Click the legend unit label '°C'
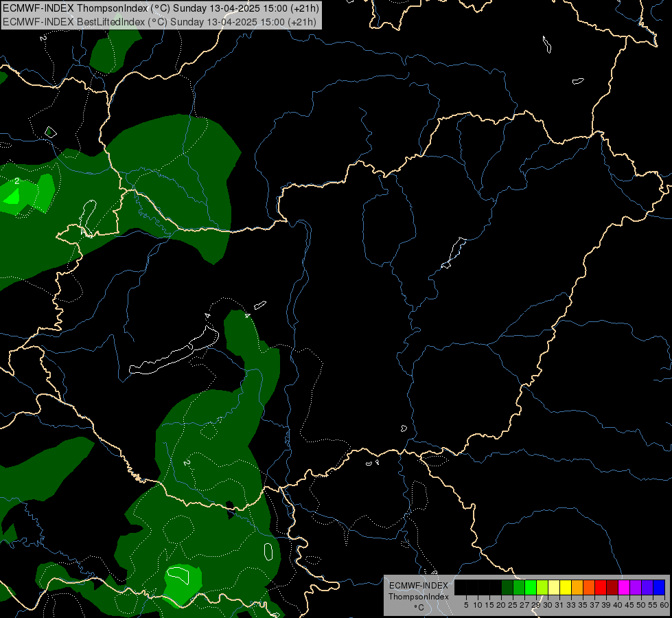Screen dimensions: 672x618 point(419,607)
